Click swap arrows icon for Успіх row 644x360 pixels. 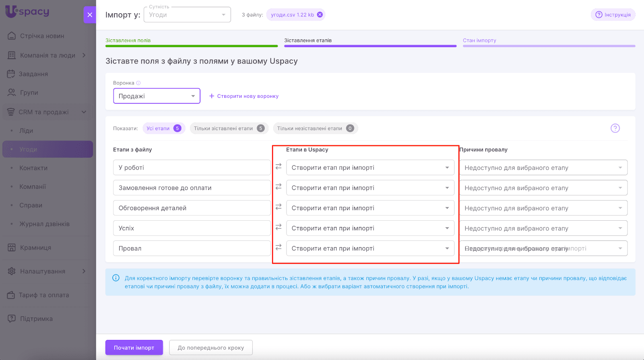pyautogui.click(x=279, y=228)
